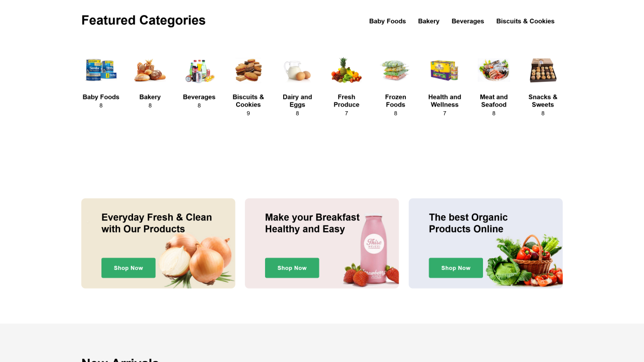Click the Fresh Produce category image
The height and width of the screenshot is (362, 644).
point(346,69)
